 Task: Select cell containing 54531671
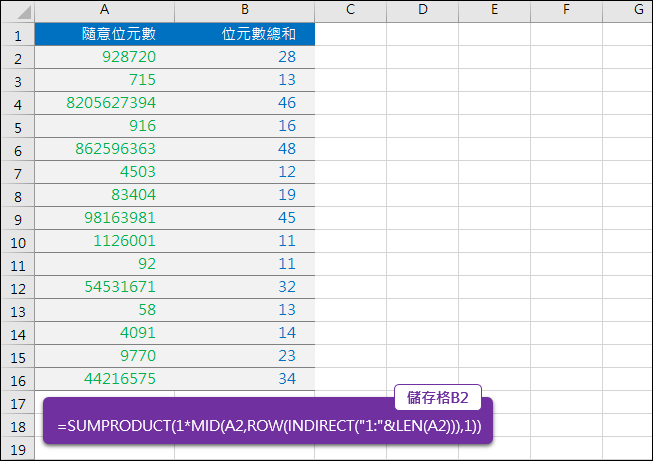coord(105,287)
